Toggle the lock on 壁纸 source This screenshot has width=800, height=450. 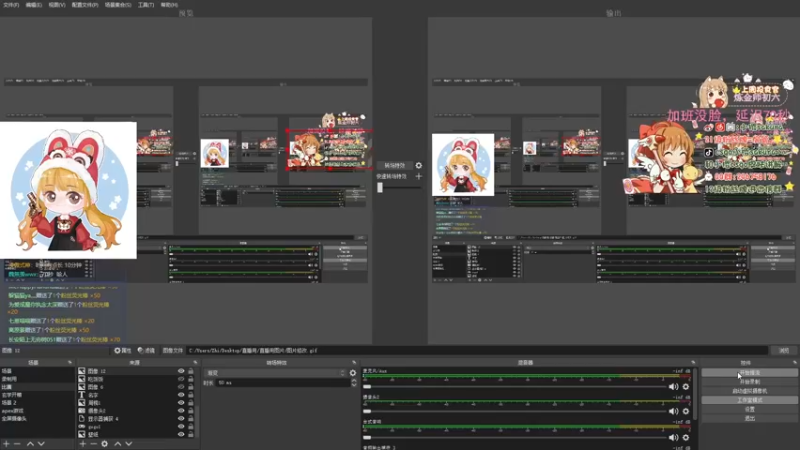191,434
